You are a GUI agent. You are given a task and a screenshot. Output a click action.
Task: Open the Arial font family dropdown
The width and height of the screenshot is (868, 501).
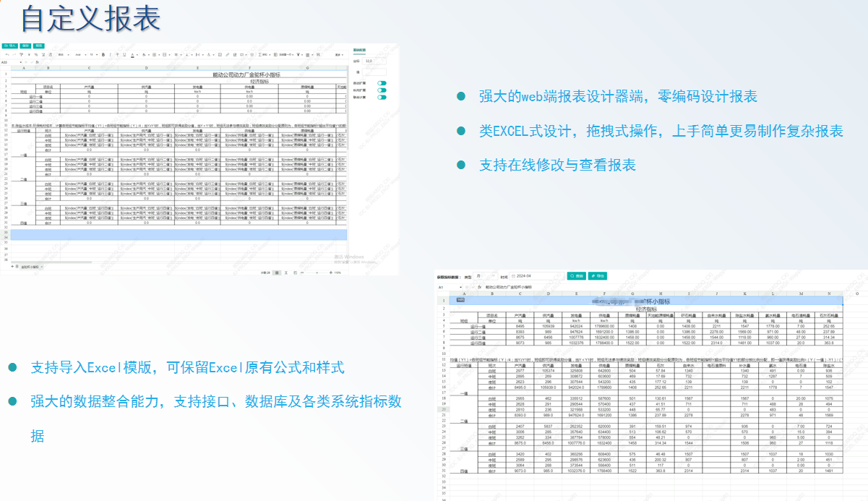(x=78, y=54)
